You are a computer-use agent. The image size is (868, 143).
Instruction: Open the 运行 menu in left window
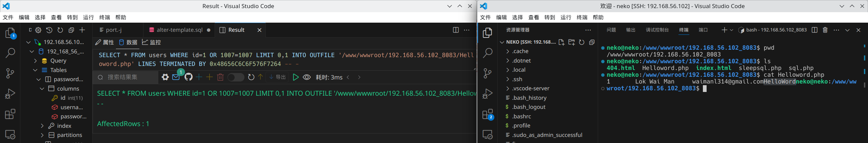[88, 17]
